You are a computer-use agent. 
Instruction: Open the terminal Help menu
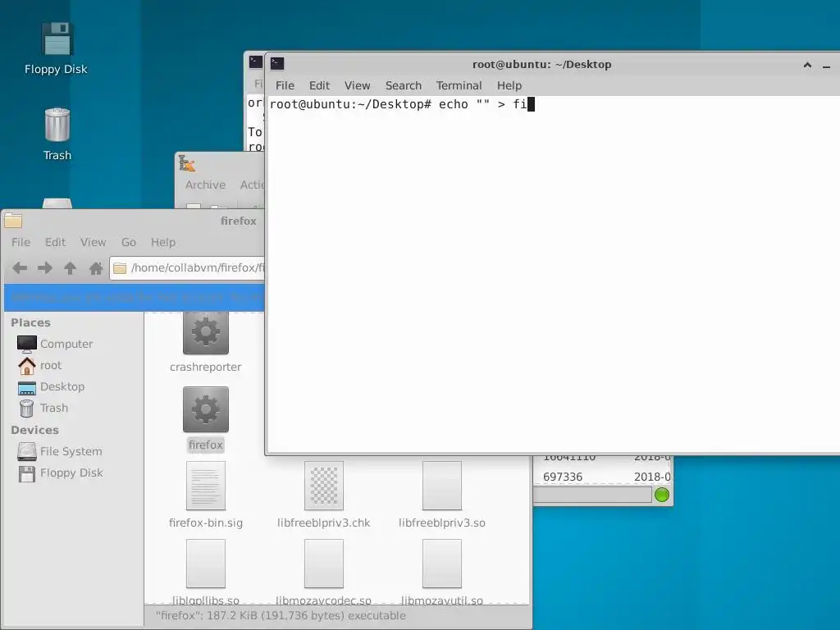point(509,85)
